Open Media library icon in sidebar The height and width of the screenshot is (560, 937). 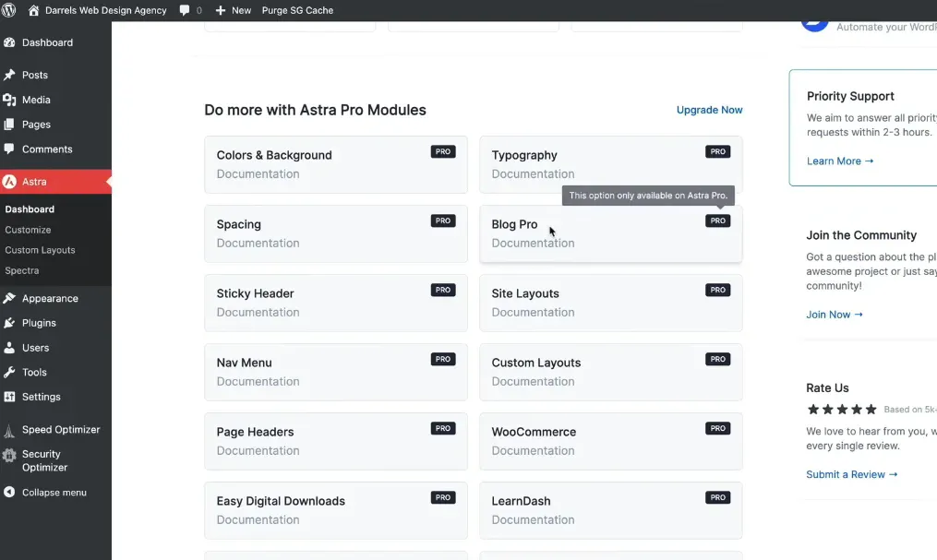point(9,100)
